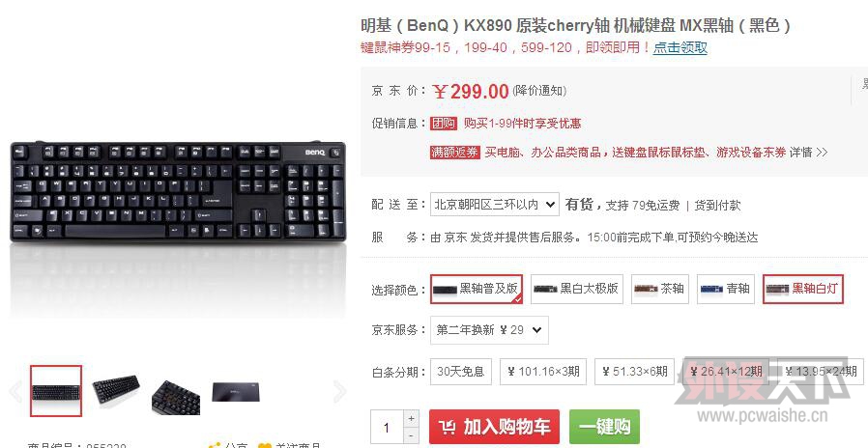The image size is (868, 448).
Task: Click the red 团购 promotion tag
Action: point(444,124)
